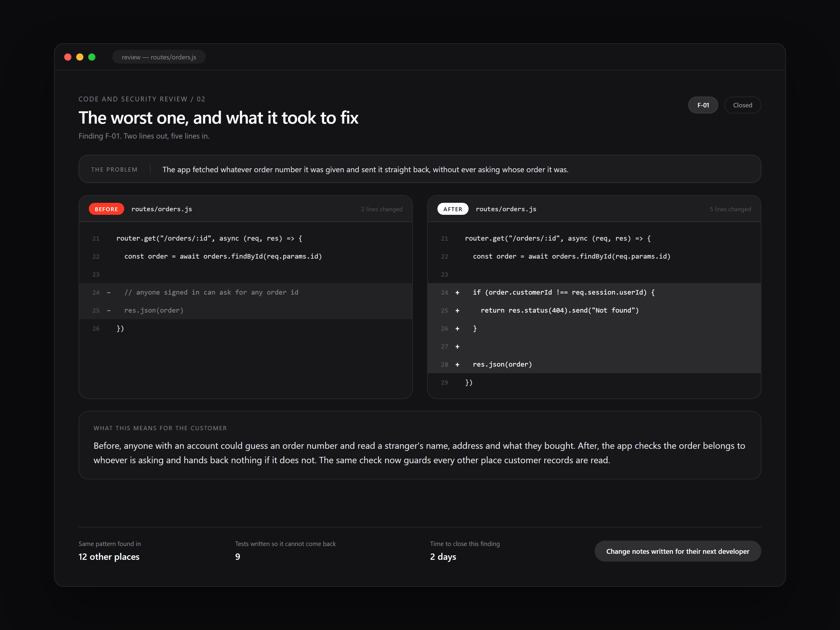Click subtitle 'Finding F-01. Two lines out, five lines in.'
Viewport: 840px width, 630px height.
click(x=144, y=136)
